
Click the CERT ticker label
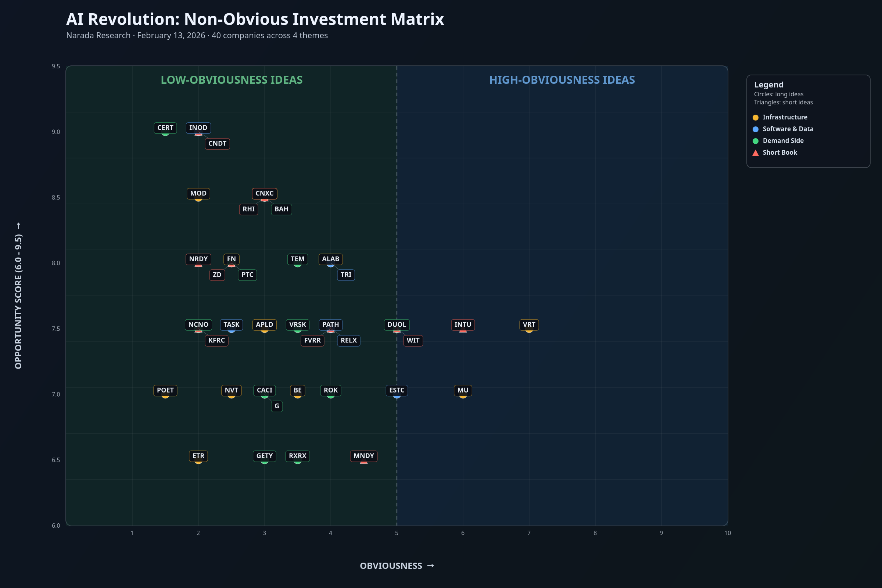(165, 128)
